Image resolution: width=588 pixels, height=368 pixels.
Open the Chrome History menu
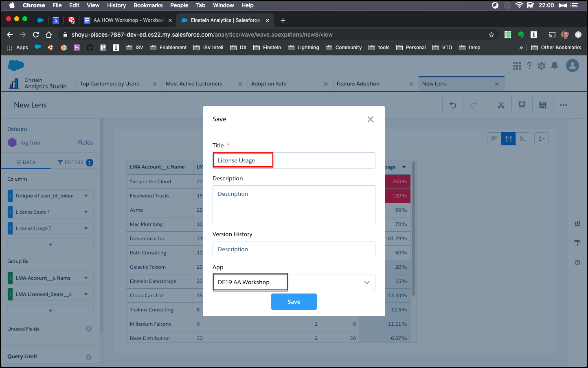click(x=116, y=5)
